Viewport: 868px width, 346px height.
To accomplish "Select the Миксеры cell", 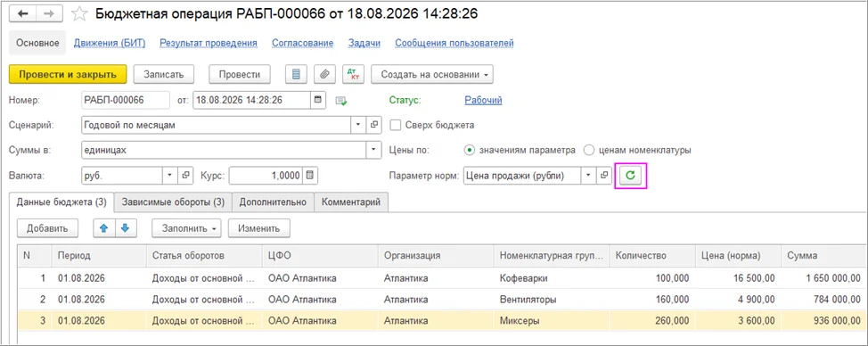I will point(552,320).
